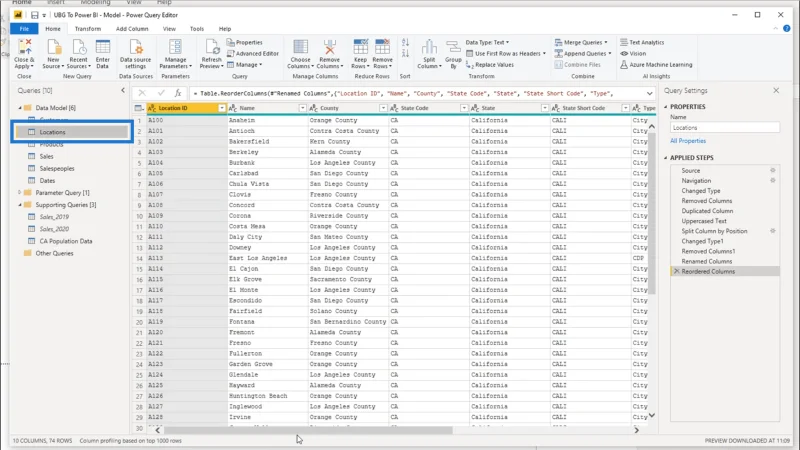Click the query Name input field
This screenshot has height=450, width=800.
tap(724, 128)
